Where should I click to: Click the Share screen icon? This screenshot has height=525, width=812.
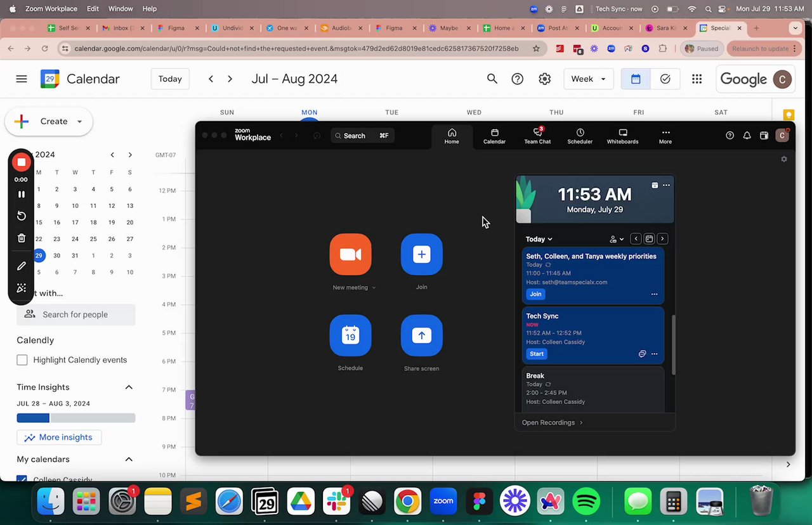coord(421,335)
